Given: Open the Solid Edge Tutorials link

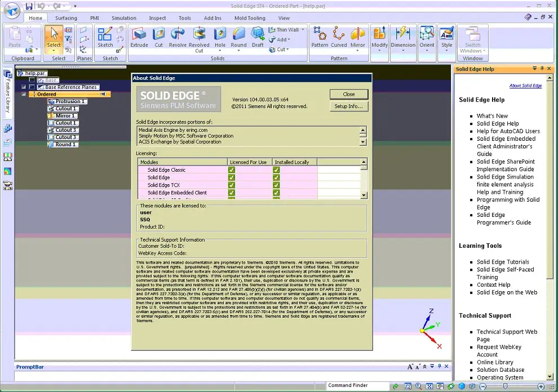Looking at the screenshot, I should point(503,262).
